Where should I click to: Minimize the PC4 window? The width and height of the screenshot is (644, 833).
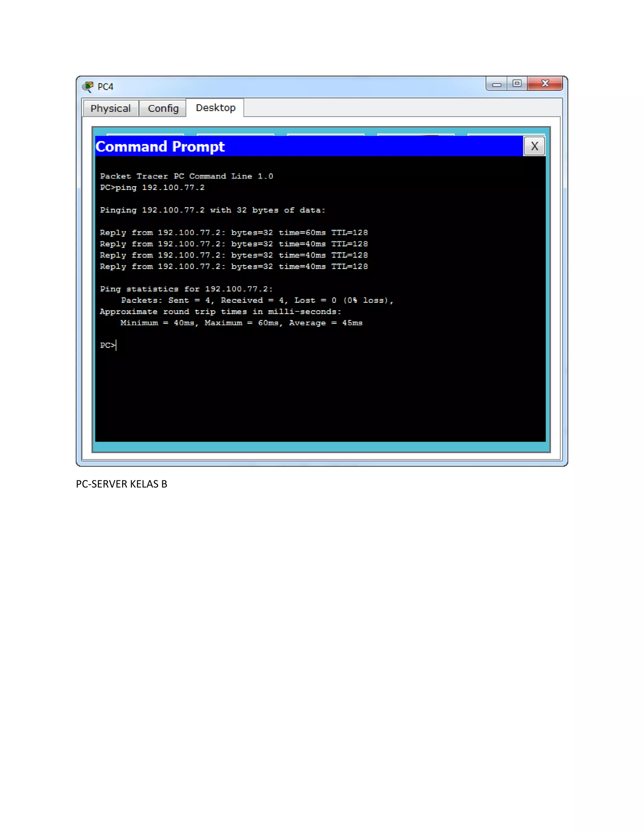pyautogui.click(x=496, y=84)
